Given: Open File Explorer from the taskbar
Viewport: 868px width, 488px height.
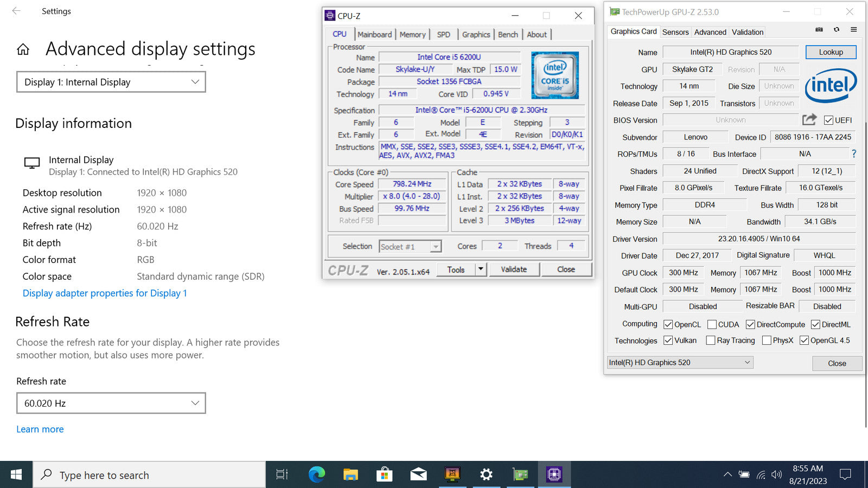Looking at the screenshot, I should [350, 475].
